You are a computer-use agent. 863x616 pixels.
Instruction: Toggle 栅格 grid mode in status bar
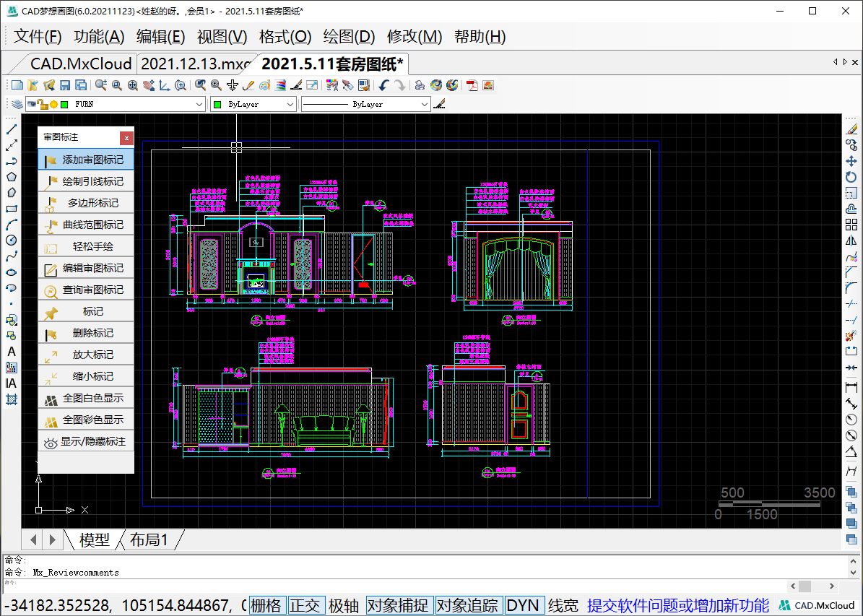pos(266,606)
